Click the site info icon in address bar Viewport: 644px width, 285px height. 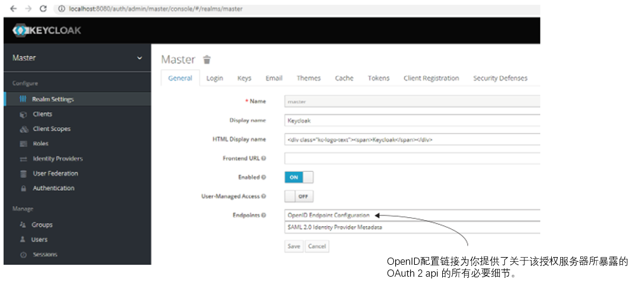[x=62, y=8]
